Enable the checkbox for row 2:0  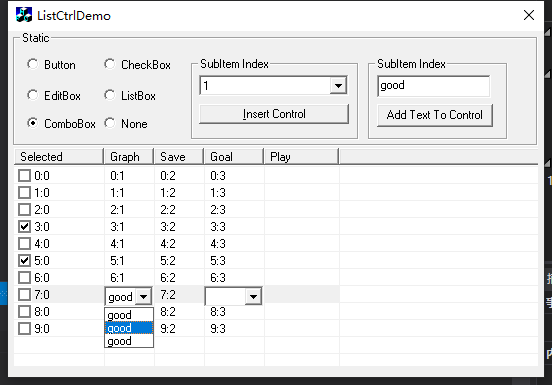24,210
